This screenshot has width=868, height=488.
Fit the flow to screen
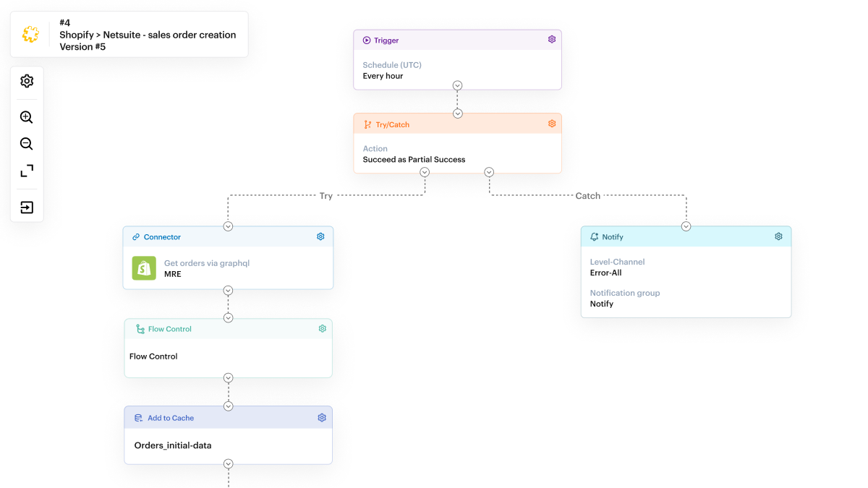(x=27, y=171)
